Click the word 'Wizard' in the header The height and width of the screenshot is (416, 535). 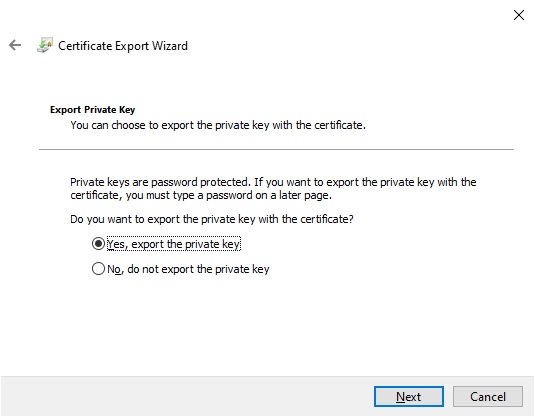click(170, 46)
